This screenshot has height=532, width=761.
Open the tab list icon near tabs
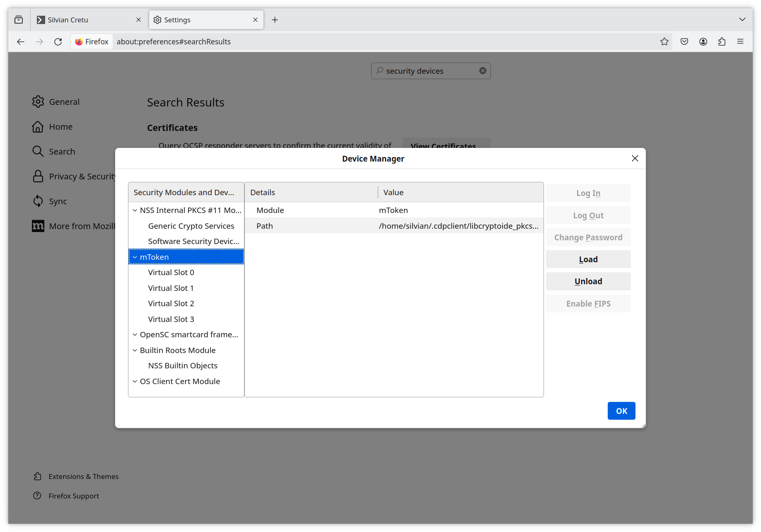point(18,19)
